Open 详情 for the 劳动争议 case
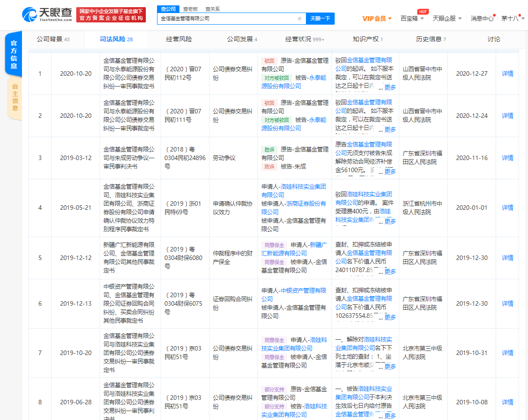Image resolution: width=528 pixels, height=420 pixels. 507,158
